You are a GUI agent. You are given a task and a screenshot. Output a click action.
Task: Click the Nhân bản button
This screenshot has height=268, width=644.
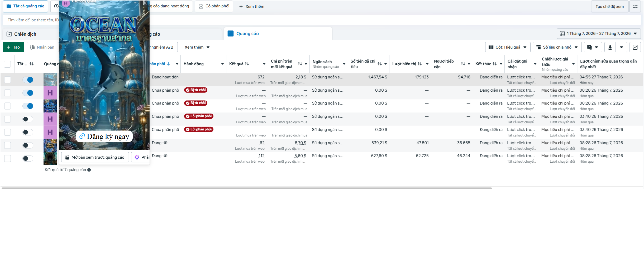pos(42,47)
